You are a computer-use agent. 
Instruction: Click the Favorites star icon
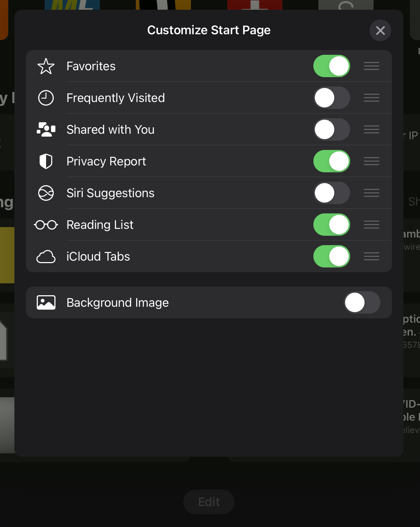point(46,66)
